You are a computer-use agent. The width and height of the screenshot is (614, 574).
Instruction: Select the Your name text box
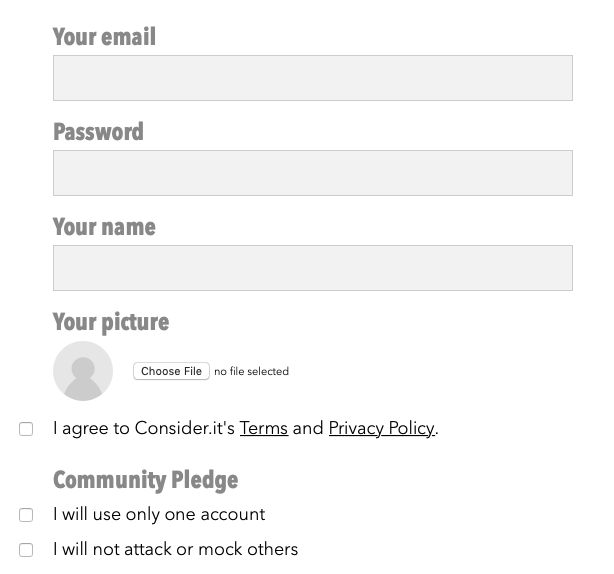click(312, 268)
